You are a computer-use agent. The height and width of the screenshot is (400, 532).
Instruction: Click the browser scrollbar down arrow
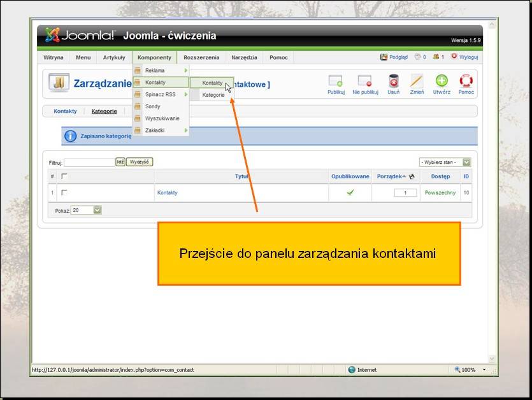pyautogui.click(x=492, y=359)
